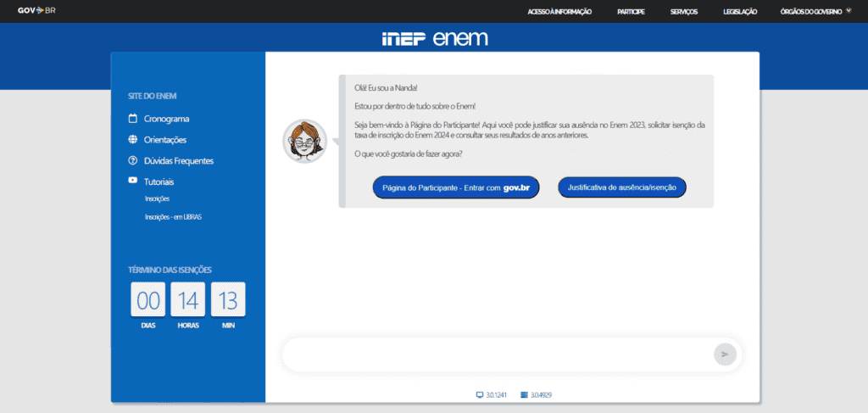Focus the chat message input field
This screenshot has width=868, height=413.
(498, 354)
